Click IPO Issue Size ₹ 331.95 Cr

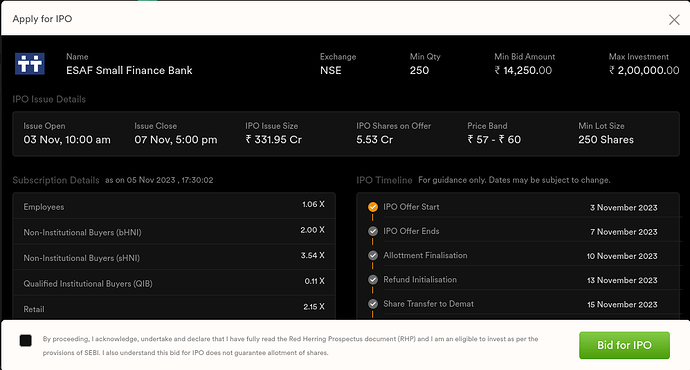pyautogui.click(x=273, y=139)
